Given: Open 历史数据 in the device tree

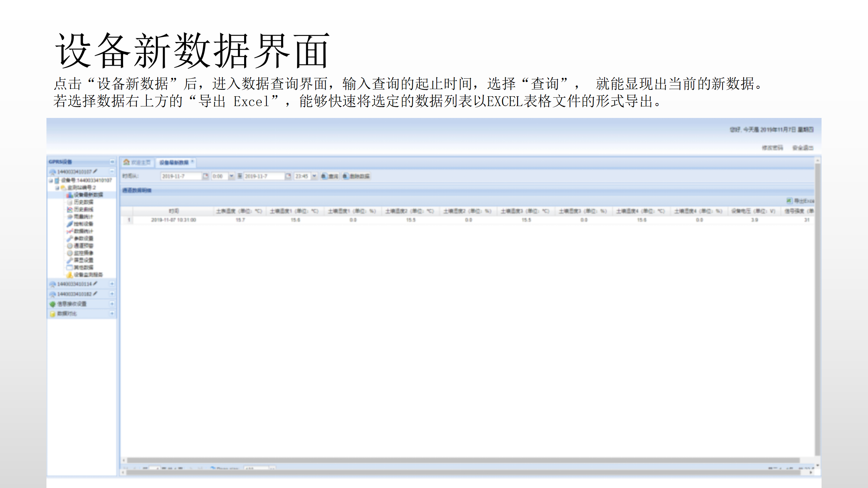Looking at the screenshot, I should [83, 202].
